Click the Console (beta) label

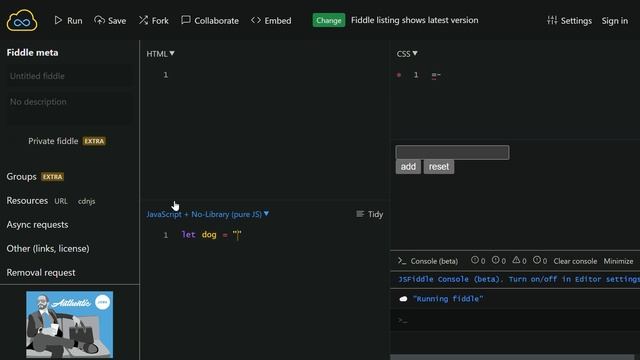434,261
